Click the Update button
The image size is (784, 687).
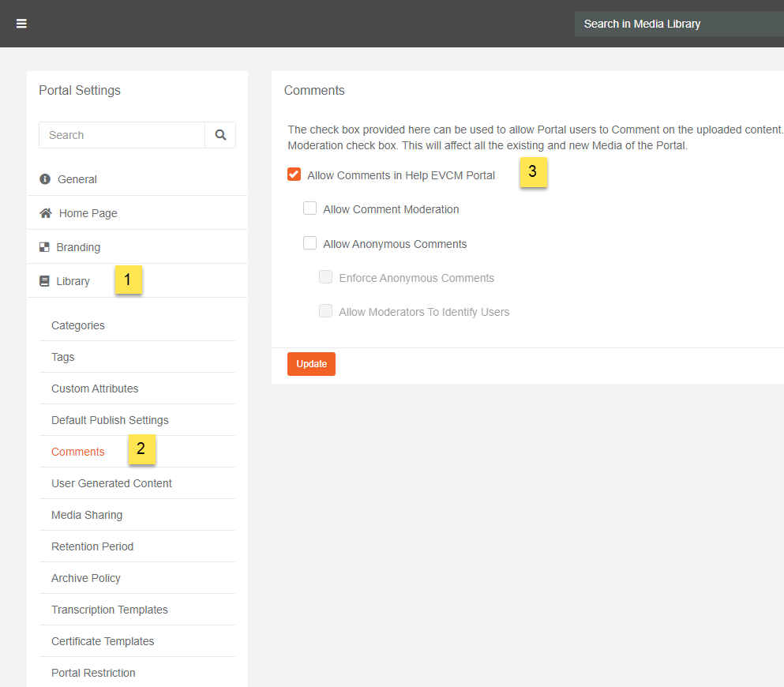coord(311,363)
